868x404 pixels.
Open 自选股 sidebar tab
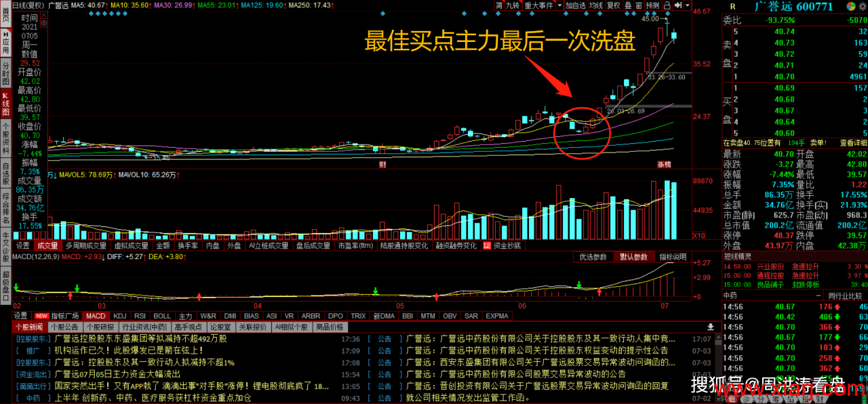tap(5, 174)
